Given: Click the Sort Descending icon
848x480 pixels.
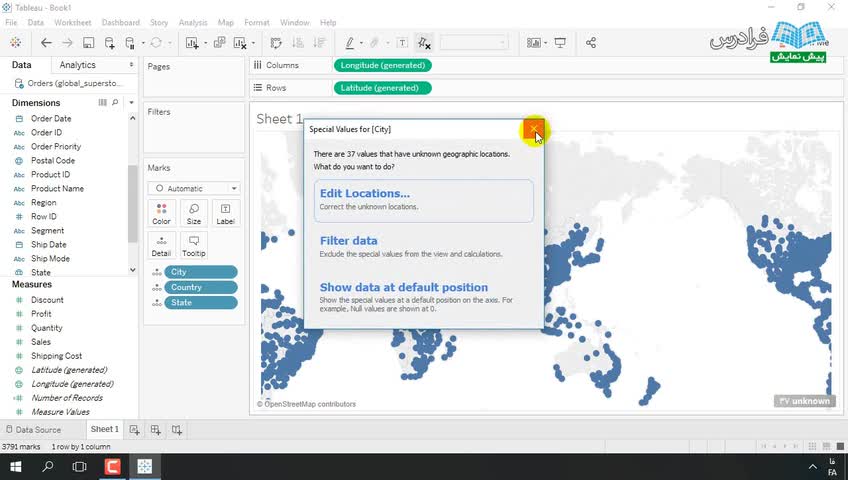Looking at the screenshot, I should click(320, 43).
